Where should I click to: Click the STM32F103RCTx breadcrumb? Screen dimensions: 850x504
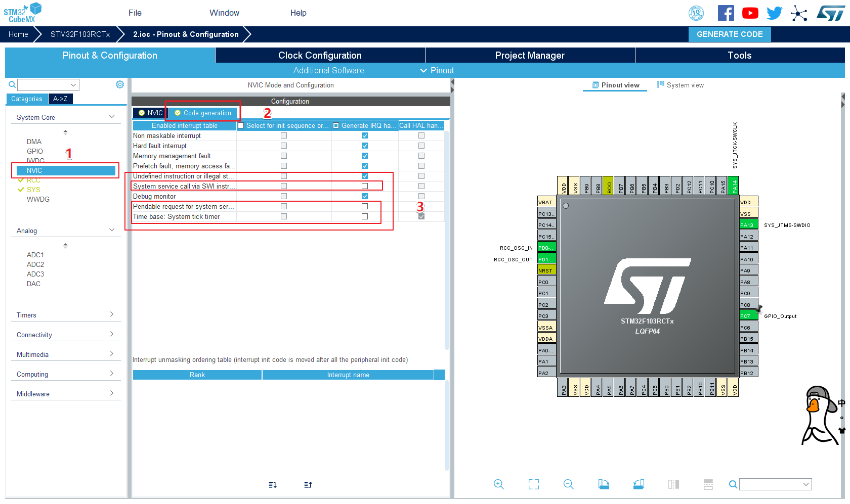(x=80, y=34)
